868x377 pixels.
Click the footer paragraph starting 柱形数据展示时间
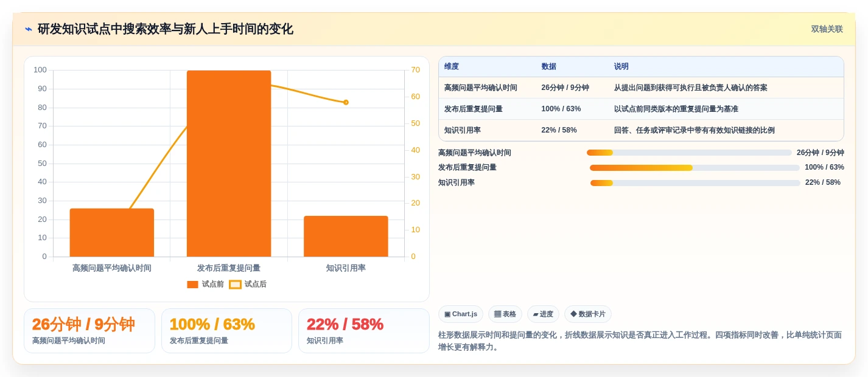click(640, 341)
